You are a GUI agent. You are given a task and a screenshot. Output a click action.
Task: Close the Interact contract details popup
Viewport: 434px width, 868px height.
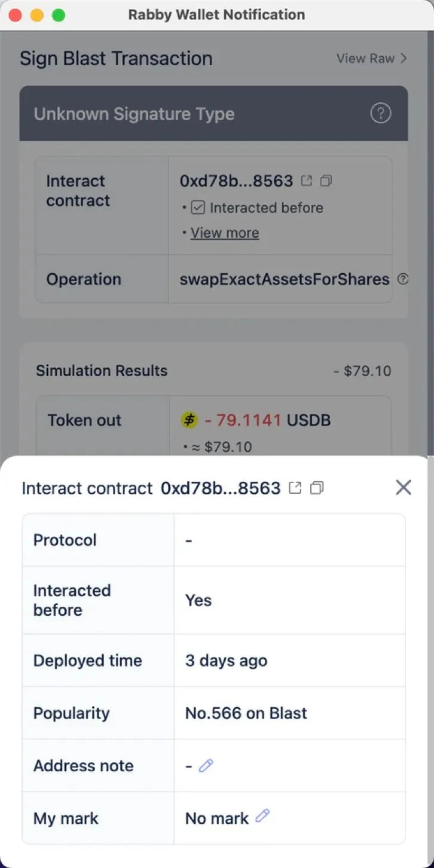pyautogui.click(x=404, y=488)
